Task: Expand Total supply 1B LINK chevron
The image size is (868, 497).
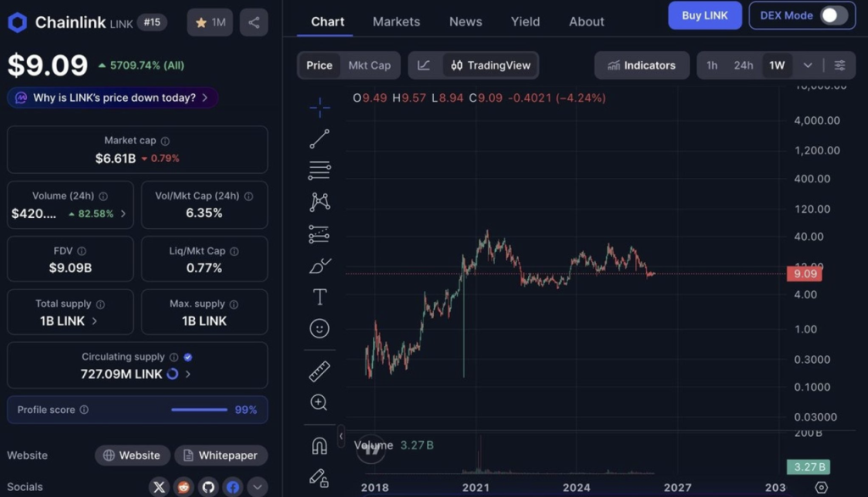Action: pos(94,321)
